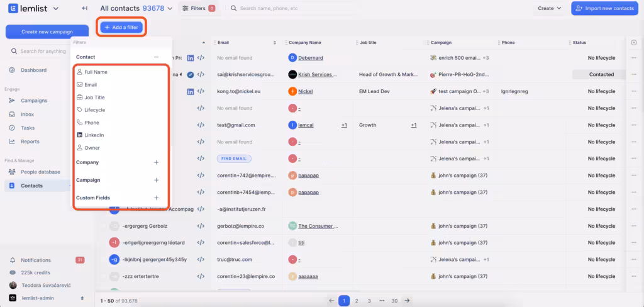
Task: Click the +1 next to lemcal
Action: point(344,125)
